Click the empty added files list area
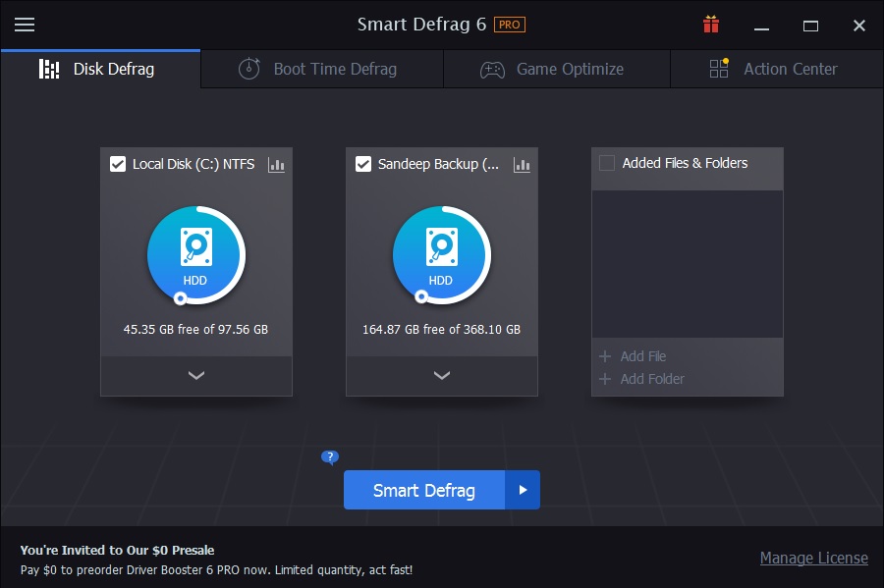The width and height of the screenshot is (884, 588). click(688, 264)
